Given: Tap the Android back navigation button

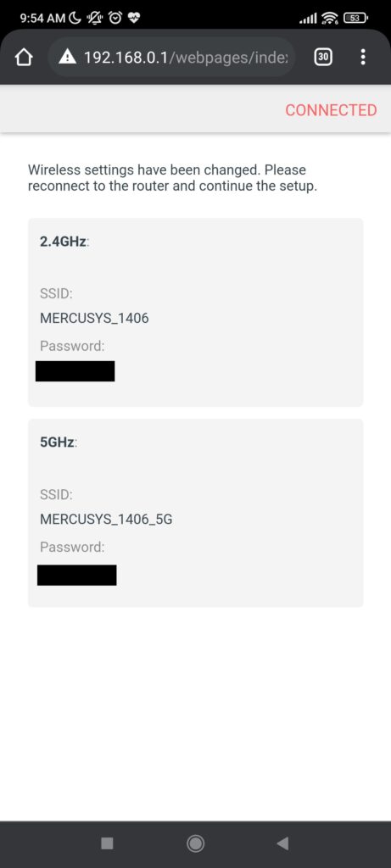Looking at the screenshot, I should tap(282, 843).
